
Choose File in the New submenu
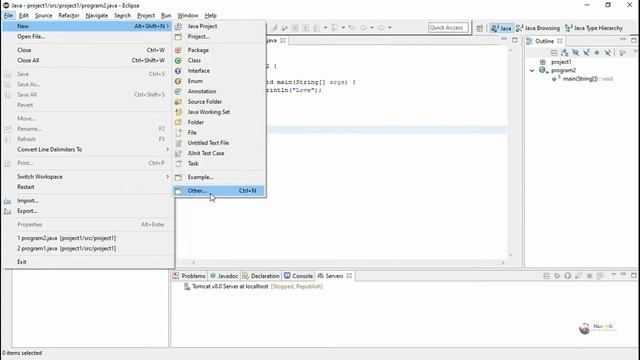coord(219,132)
